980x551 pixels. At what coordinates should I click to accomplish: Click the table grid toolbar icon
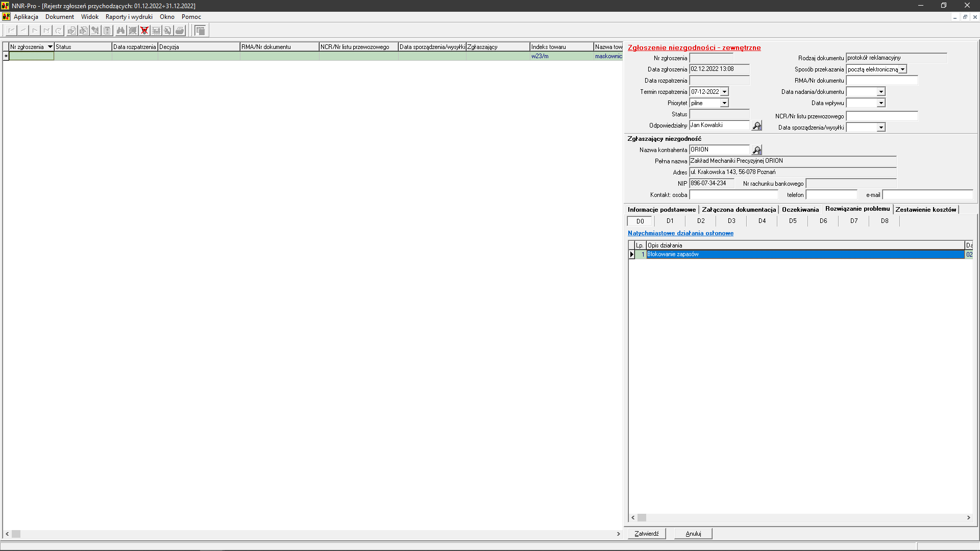[156, 31]
